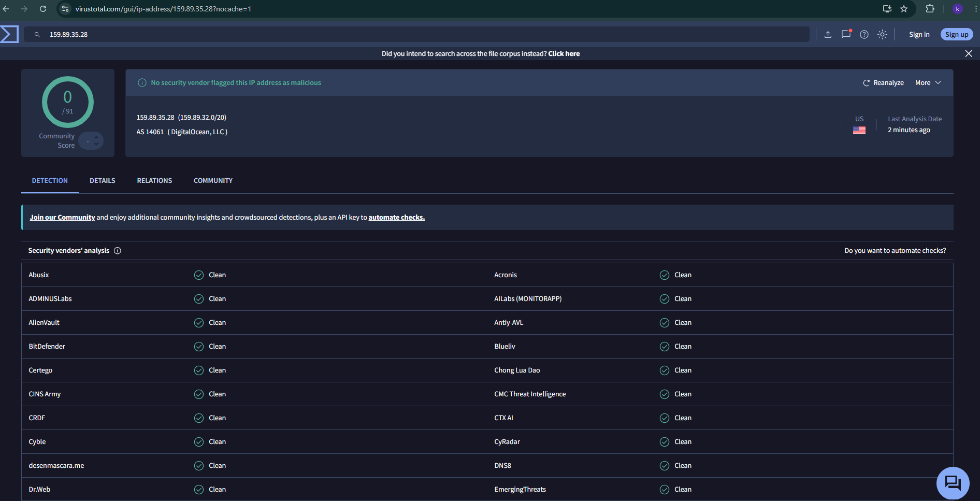Click 'Do you want to automate checks?'
980x501 pixels.
(x=895, y=251)
